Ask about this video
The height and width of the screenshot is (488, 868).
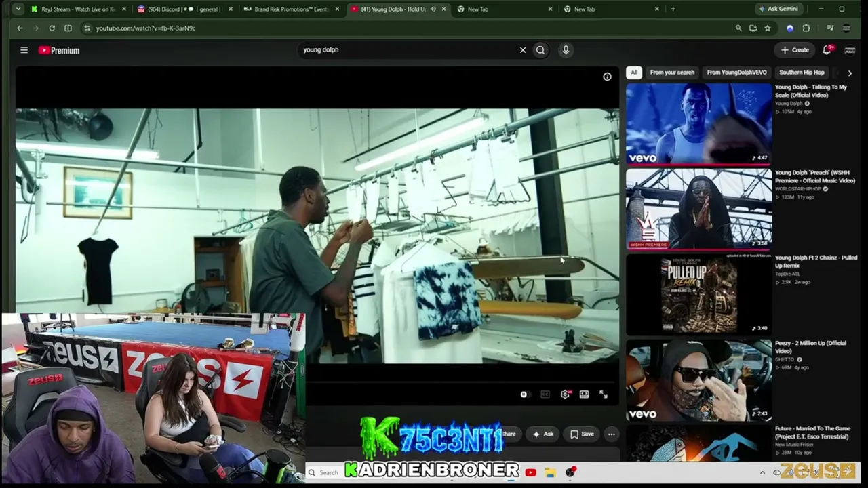coord(542,434)
